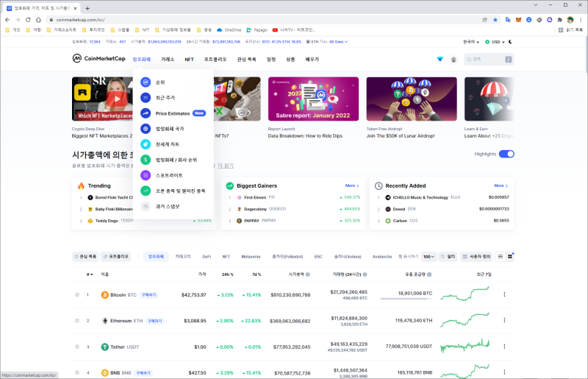Screen dimensions: 588x379
Task: Click the 포트폴리오 button above the table
Action: click(x=116, y=257)
